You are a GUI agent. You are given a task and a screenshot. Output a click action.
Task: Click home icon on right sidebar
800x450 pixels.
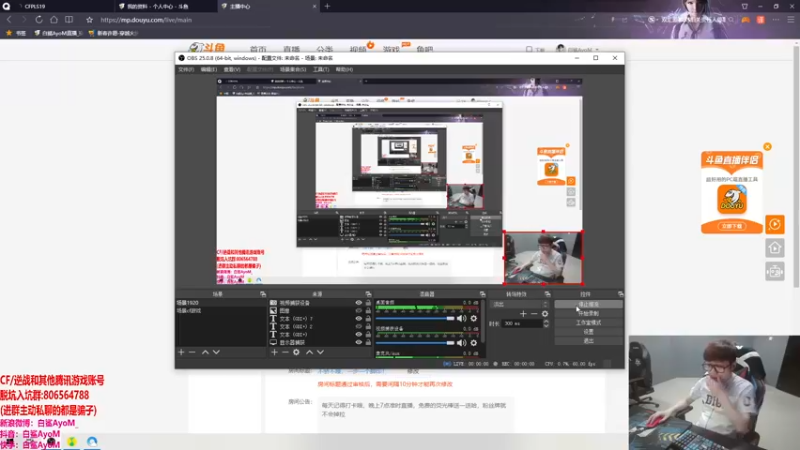pyautogui.click(x=774, y=248)
